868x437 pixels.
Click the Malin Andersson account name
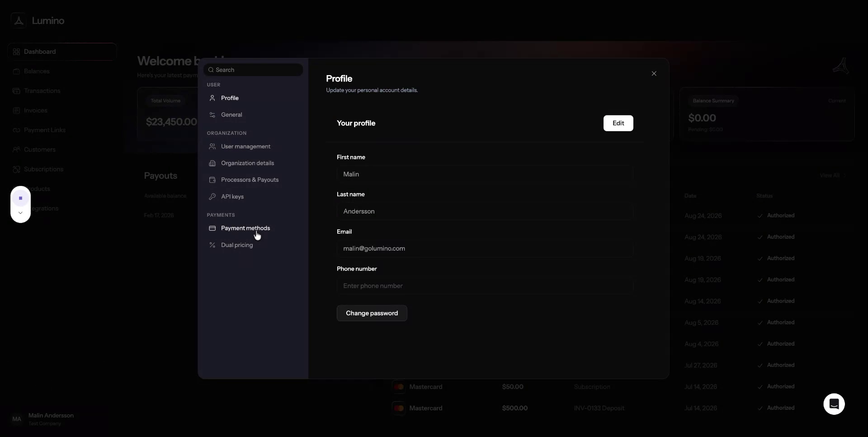point(51,415)
